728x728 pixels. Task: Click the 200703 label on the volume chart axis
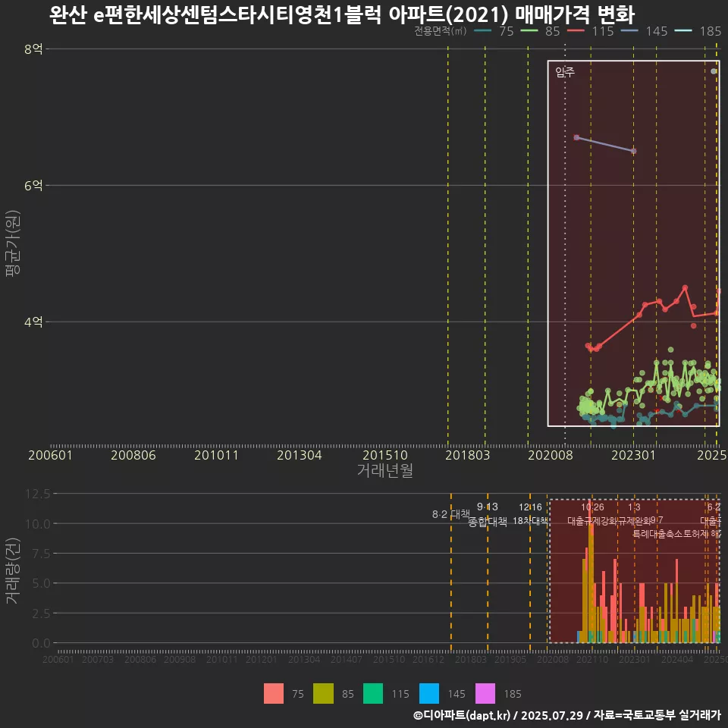[98, 659]
